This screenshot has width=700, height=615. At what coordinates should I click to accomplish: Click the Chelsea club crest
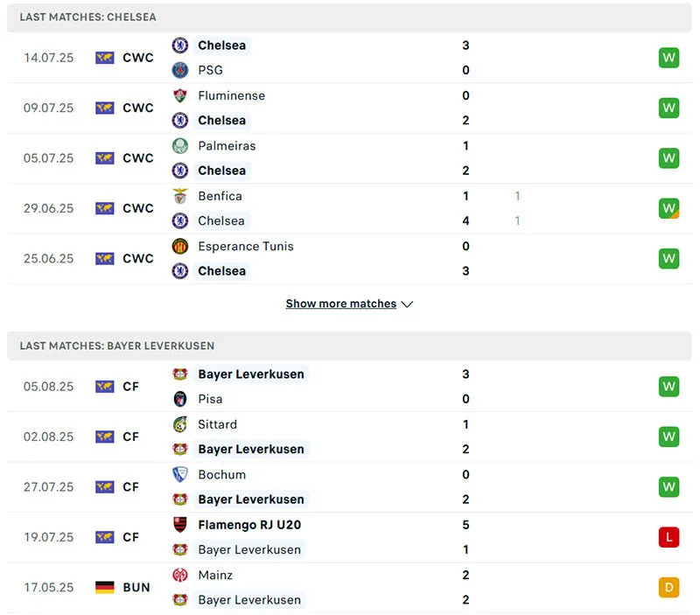pos(180,45)
